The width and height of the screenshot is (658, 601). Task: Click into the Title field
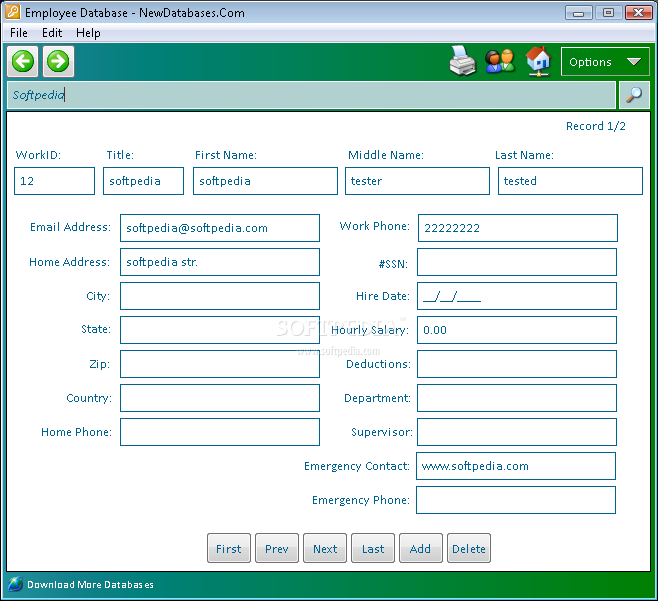point(144,181)
